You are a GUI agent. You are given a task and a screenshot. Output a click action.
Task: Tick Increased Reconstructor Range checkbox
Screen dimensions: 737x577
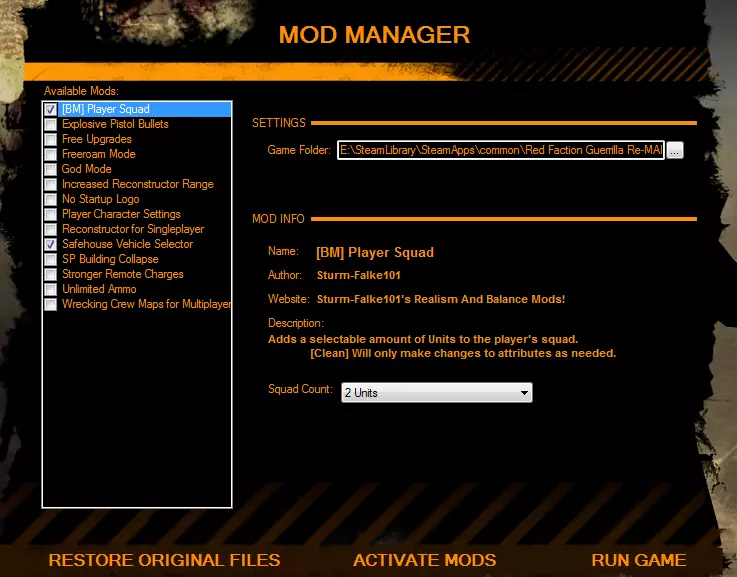[x=51, y=185]
